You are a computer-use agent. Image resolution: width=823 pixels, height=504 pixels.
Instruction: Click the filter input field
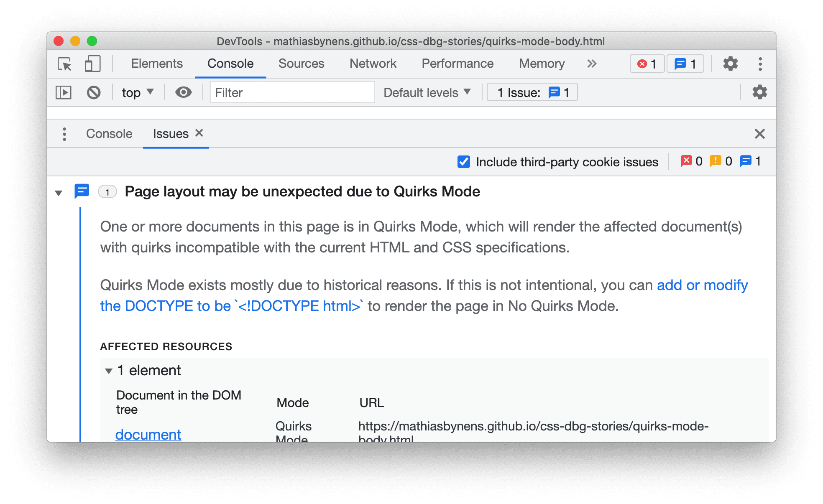pos(288,92)
